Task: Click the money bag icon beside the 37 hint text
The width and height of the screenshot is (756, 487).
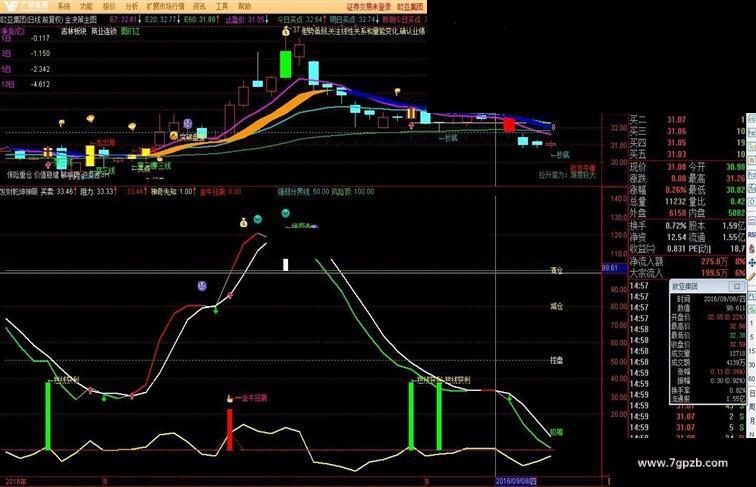Action: [x=286, y=32]
